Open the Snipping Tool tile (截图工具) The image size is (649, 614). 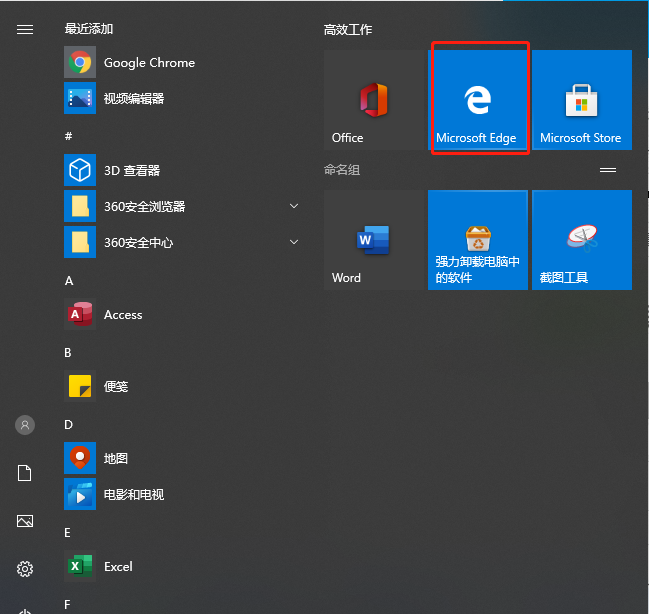point(581,240)
